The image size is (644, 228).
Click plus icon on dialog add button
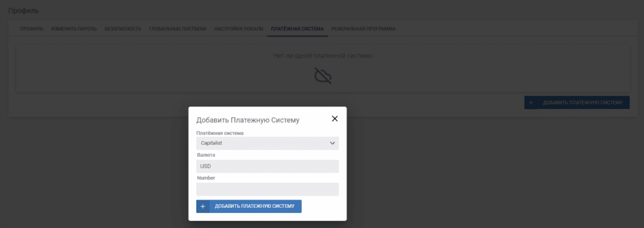click(x=203, y=206)
